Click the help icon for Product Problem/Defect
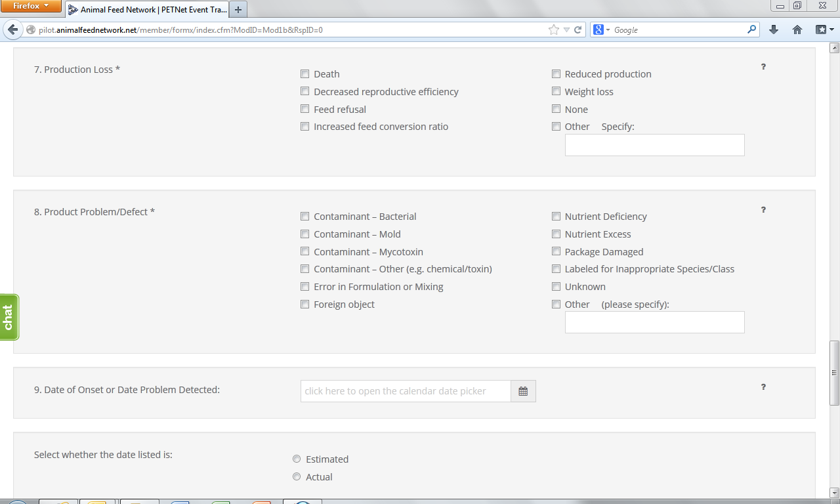The width and height of the screenshot is (840, 504). (763, 210)
